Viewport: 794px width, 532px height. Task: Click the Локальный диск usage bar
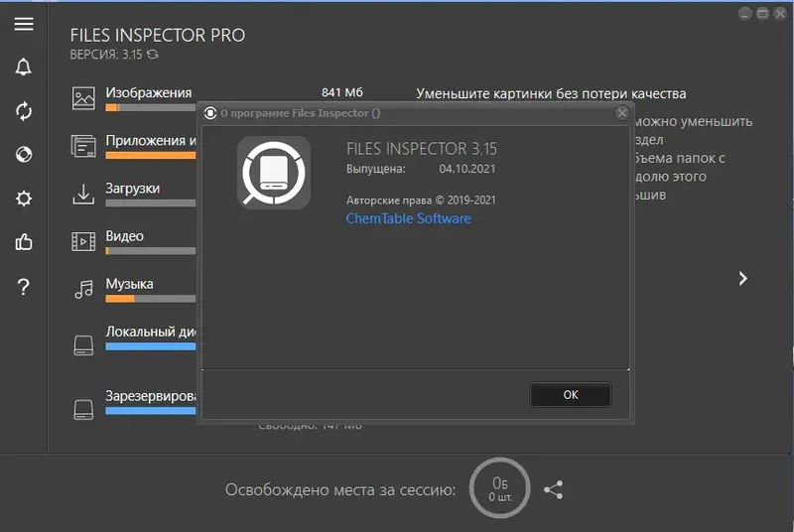click(x=151, y=346)
